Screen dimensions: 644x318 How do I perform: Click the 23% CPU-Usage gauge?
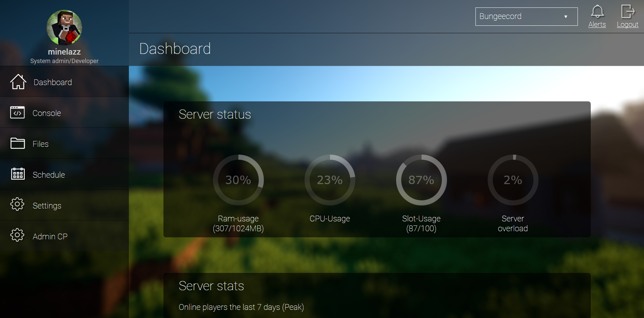(330, 180)
